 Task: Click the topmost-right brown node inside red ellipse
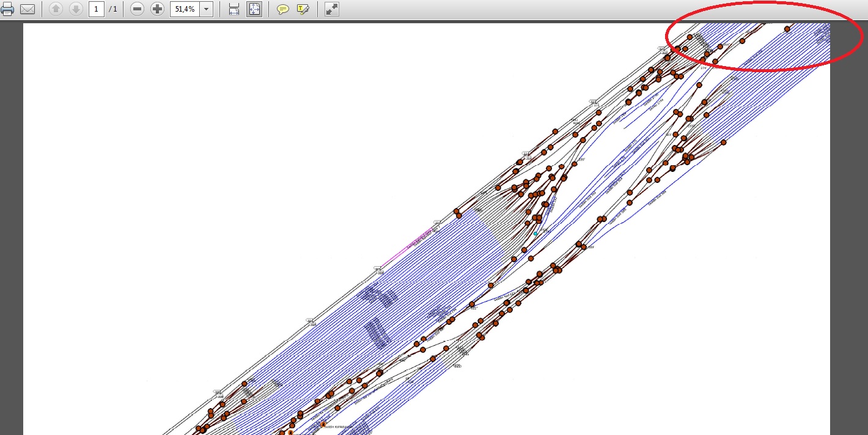(x=787, y=29)
